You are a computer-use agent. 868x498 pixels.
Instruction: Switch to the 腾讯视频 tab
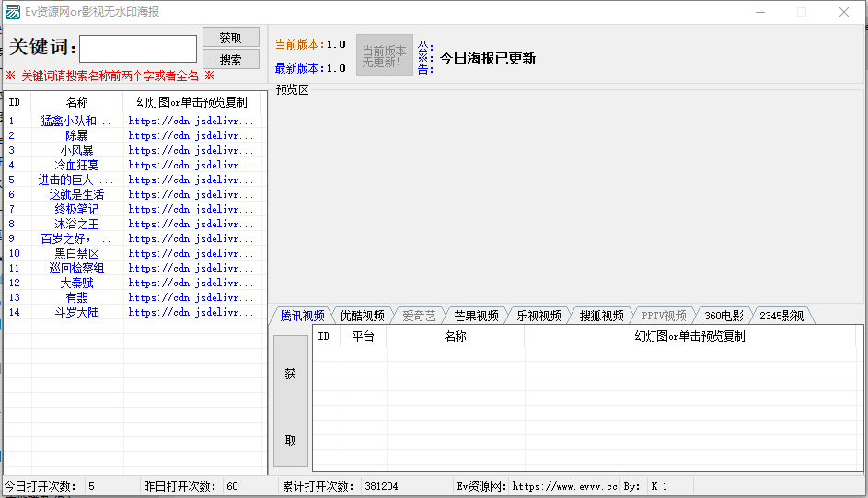click(x=302, y=316)
